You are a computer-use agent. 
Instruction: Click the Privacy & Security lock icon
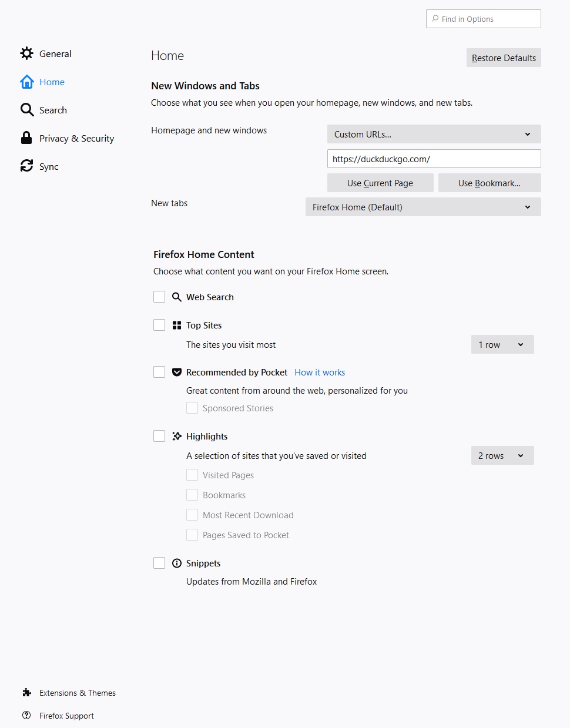tap(26, 138)
